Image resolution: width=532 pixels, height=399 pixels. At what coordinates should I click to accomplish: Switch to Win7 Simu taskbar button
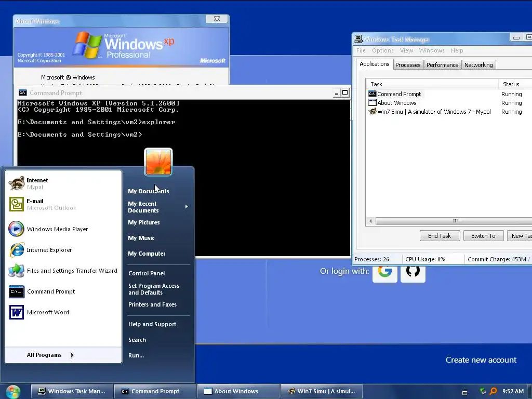pos(322,391)
